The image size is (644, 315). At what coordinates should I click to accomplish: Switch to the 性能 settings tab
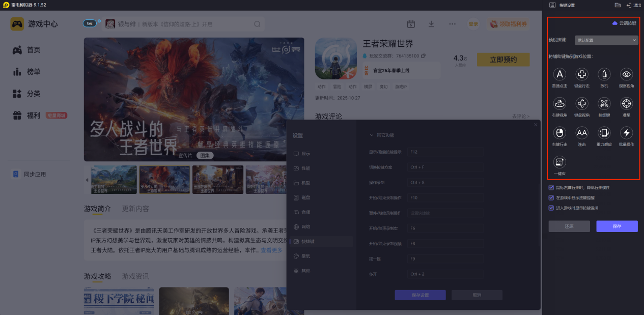[305, 168]
